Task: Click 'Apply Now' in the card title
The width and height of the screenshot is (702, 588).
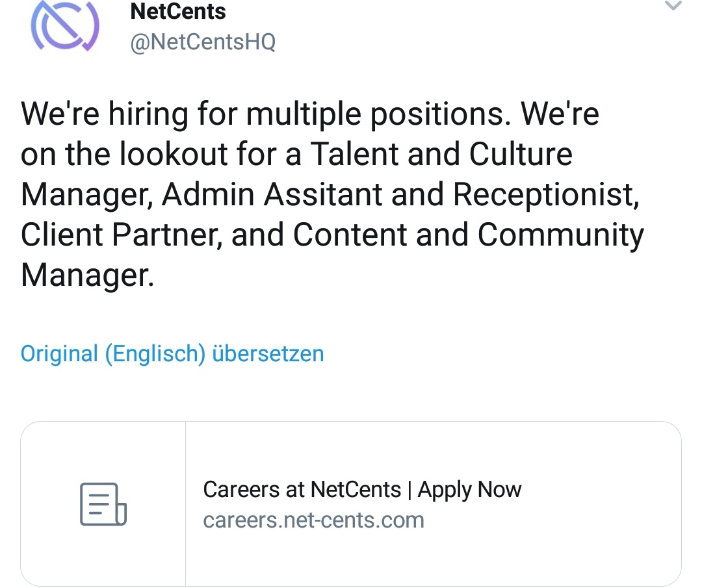Action: coord(469,489)
